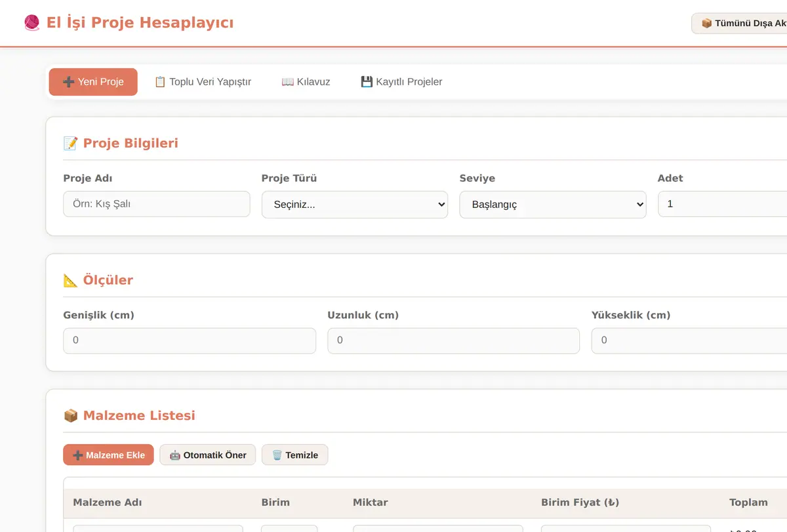Click the Proje Bilgileri section heading

coord(121,143)
